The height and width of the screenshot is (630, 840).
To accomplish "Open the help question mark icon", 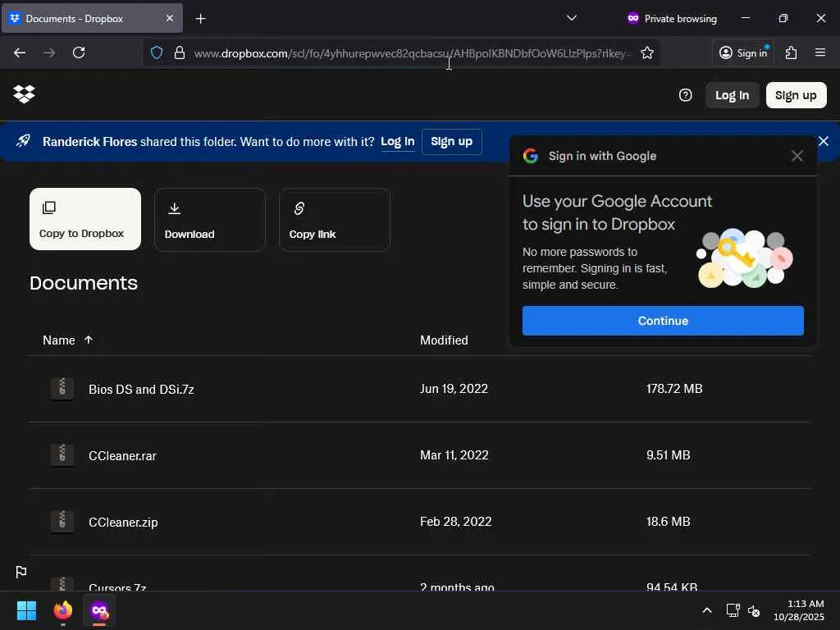I will (x=685, y=95).
